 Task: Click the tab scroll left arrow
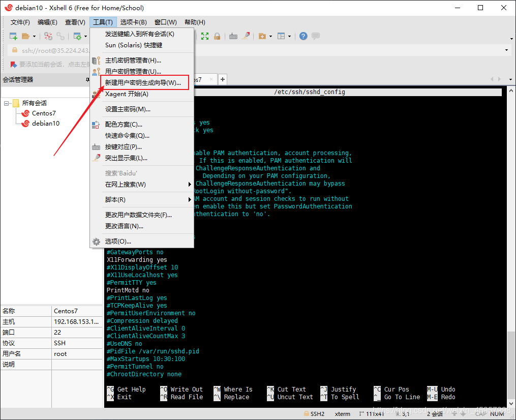click(492, 79)
